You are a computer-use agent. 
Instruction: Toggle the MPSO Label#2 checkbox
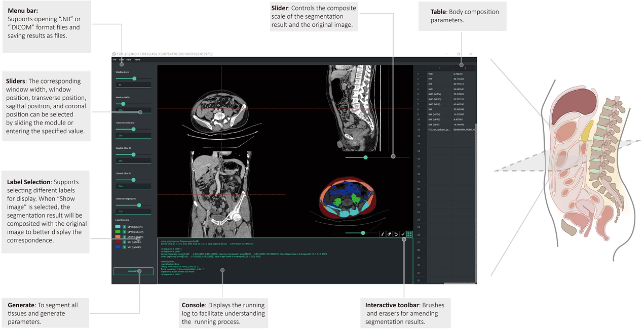pyautogui.click(x=125, y=232)
